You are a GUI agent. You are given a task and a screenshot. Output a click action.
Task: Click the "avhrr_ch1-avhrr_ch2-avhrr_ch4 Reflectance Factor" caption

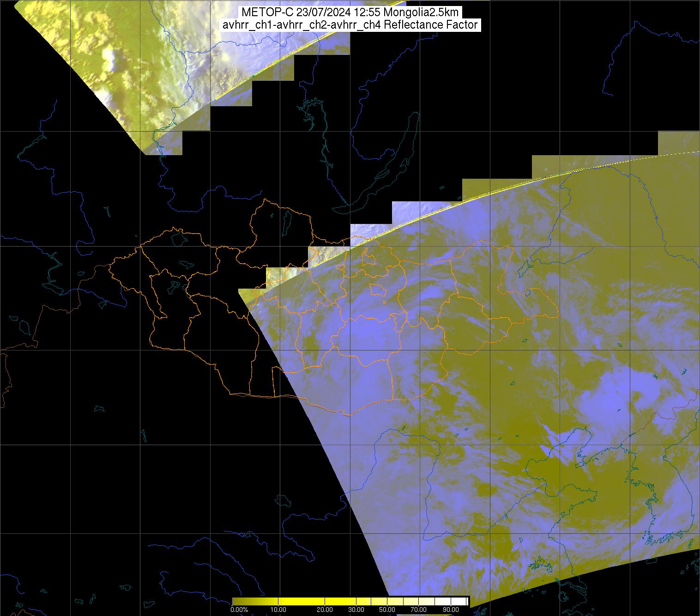point(350,25)
